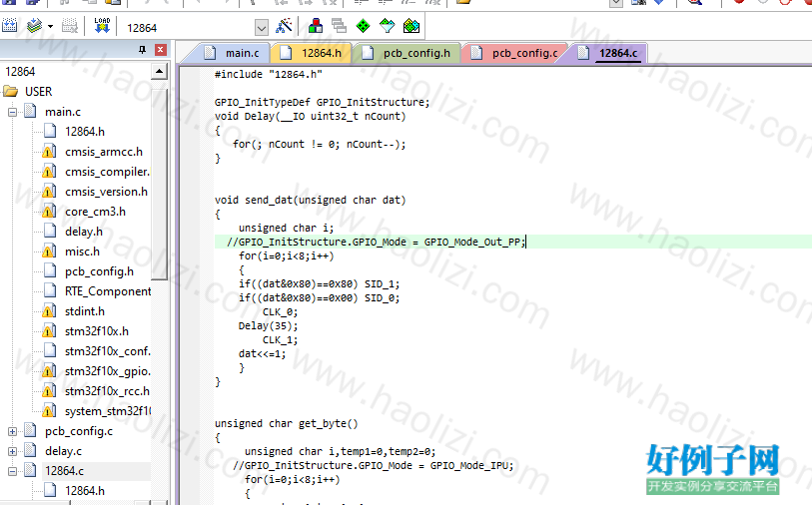
Task: Click the unsigned char get_byte() line
Action: pyautogui.click(x=287, y=423)
